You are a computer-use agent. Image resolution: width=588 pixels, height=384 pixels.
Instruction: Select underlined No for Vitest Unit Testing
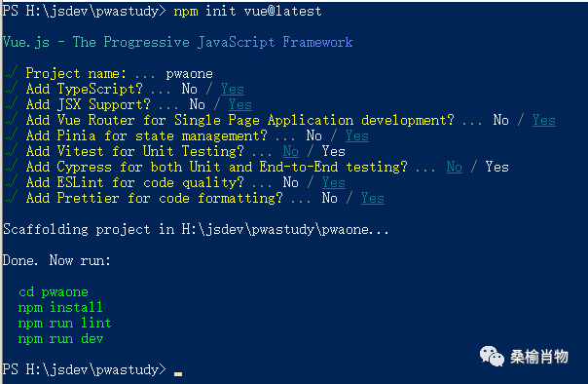coord(291,151)
